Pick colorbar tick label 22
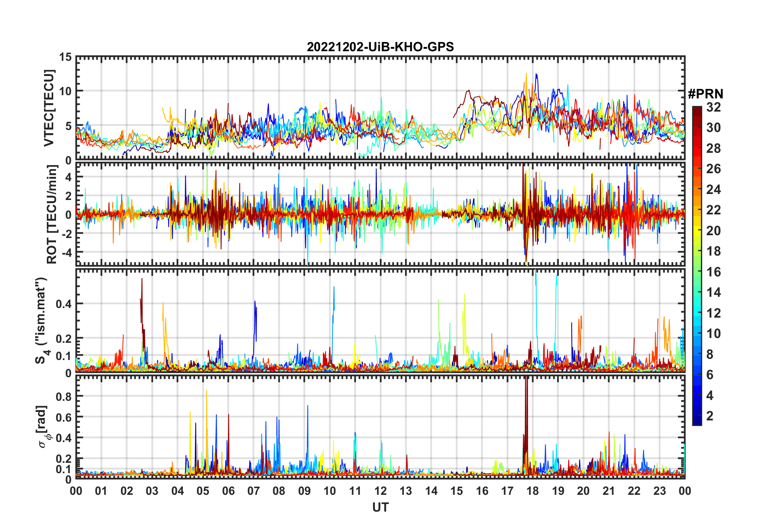 [x=713, y=210]
